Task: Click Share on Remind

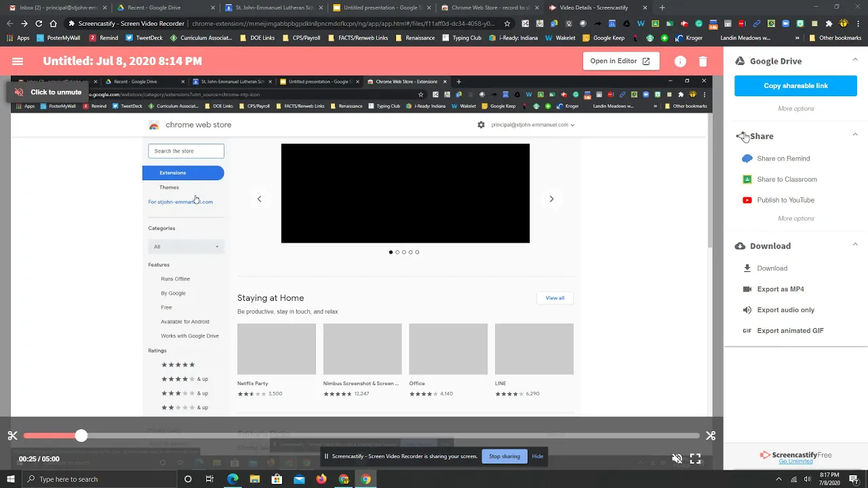Action: point(783,159)
